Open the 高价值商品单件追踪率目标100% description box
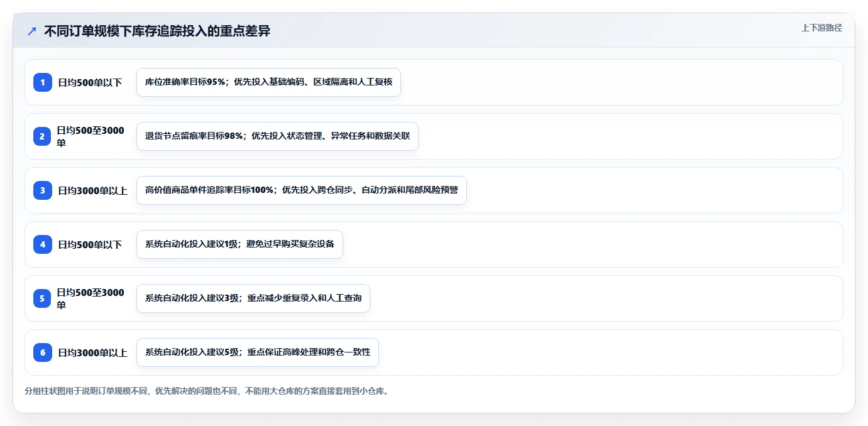Viewport: 868px width, 426px height. click(x=302, y=190)
